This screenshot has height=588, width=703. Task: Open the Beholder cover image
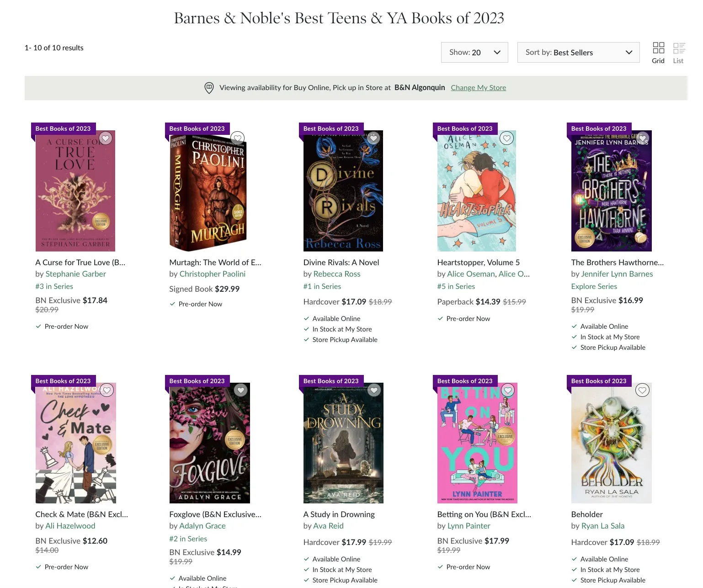click(612, 443)
